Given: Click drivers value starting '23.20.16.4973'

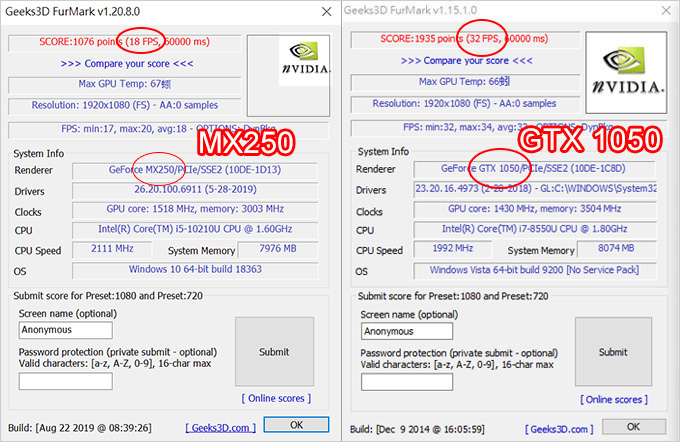Looking at the screenshot, I should click(x=534, y=189).
